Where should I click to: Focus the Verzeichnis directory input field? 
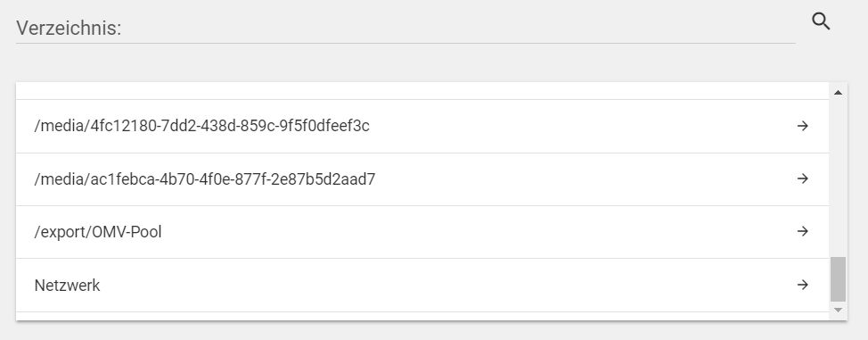(405, 28)
